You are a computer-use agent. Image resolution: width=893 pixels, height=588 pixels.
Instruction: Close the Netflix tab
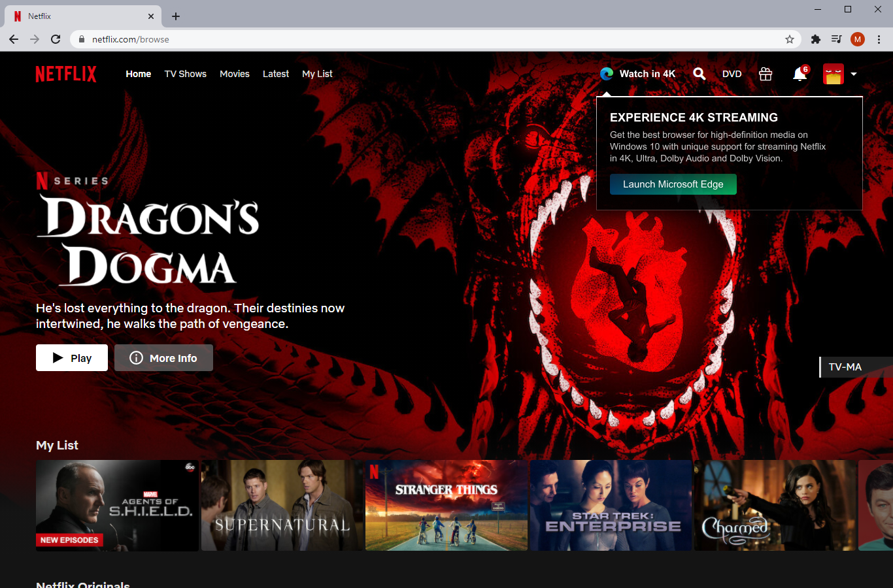point(151,16)
